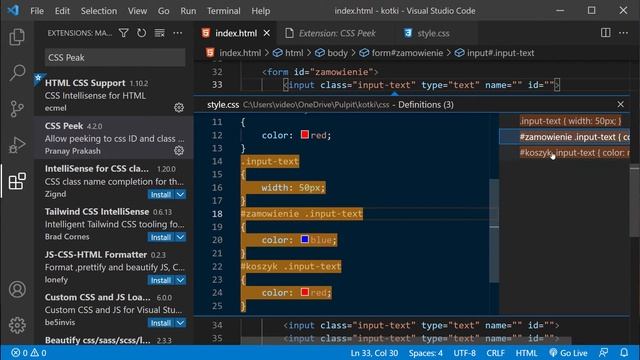This screenshot has width=640, height=360.
Task: Select the #zamowienie .input-text definition reference
Action: click(x=565, y=137)
